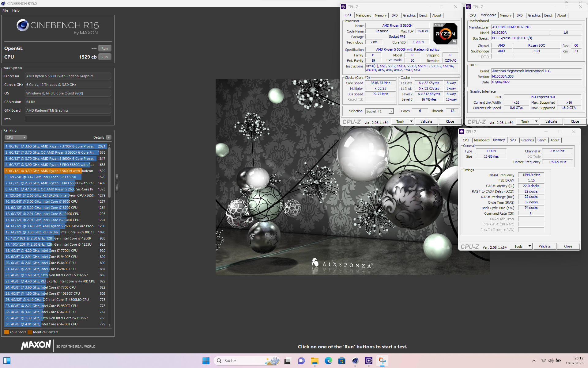Screen dimensions: 588x368
Task: Open the CPU ranking type dropdown
Action: 16,137
